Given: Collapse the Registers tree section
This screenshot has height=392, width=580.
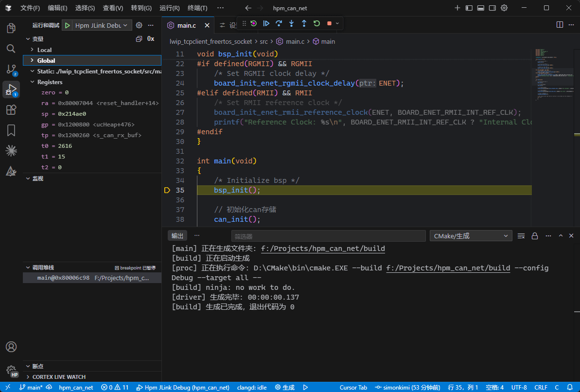Looking at the screenshot, I should [50, 82].
